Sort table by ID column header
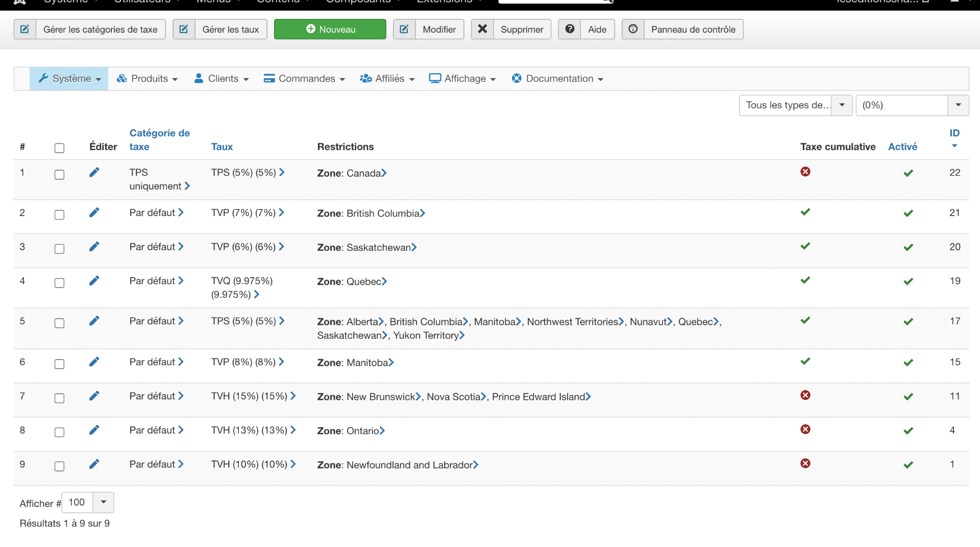This screenshot has width=980, height=547. (954, 133)
